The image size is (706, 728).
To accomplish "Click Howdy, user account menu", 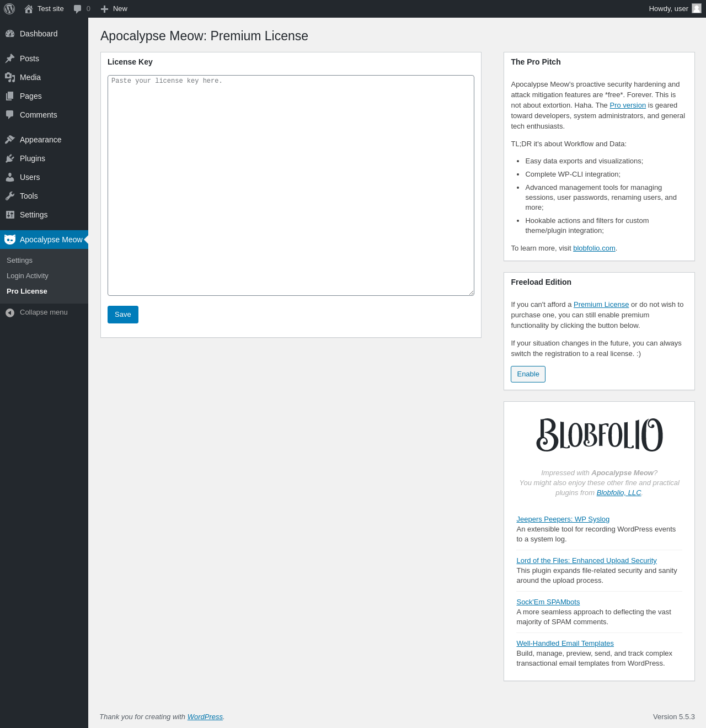I will pyautogui.click(x=675, y=9).
